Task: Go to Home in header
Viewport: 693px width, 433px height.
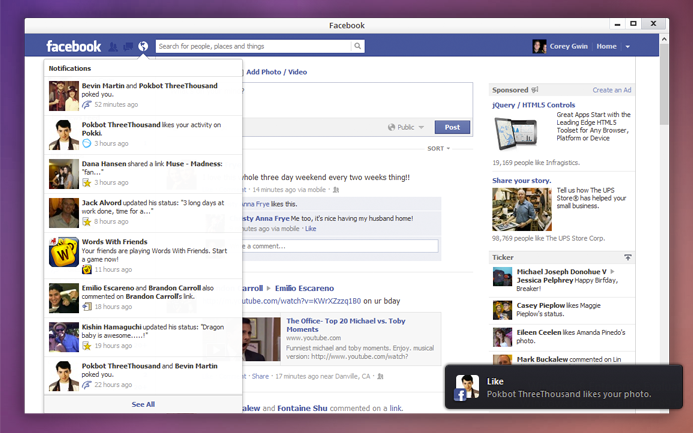Action: point(606,46)
